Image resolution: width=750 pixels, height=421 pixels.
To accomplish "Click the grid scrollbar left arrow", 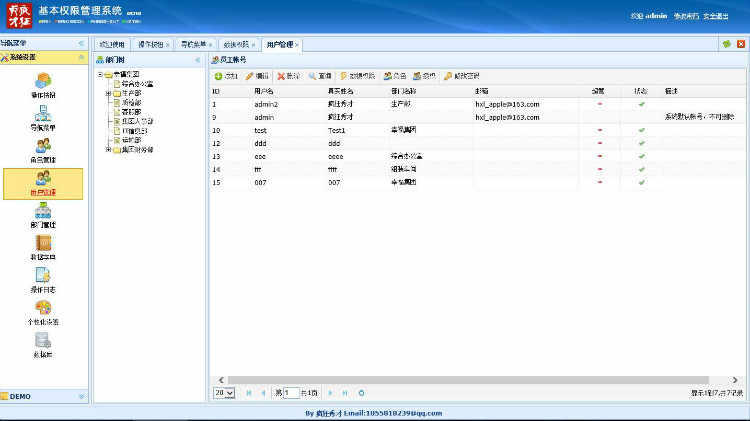I will point(221,380).
